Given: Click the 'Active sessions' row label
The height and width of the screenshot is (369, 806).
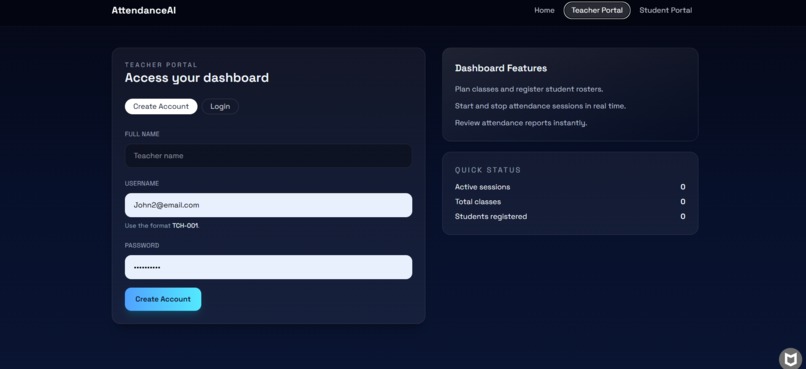Looking at the screenshot, I should coord(483,187).
